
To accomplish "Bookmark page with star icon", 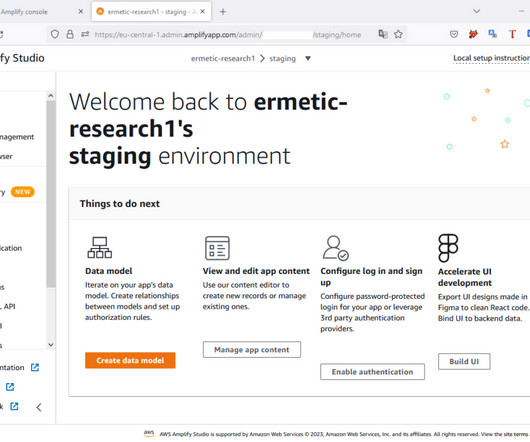I will tap(398, 34).
